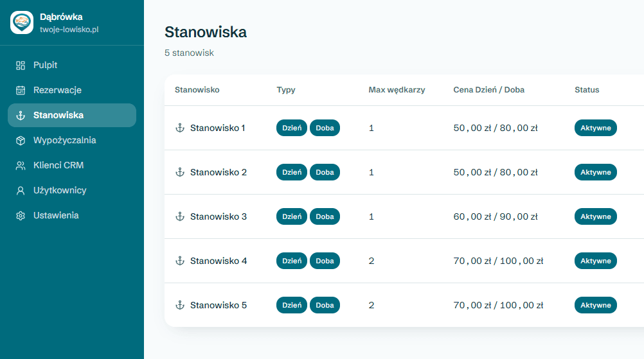Click Dzień badge in Stanowisko 2 row
The image size is (644, 359).
(x=292, y=172)
